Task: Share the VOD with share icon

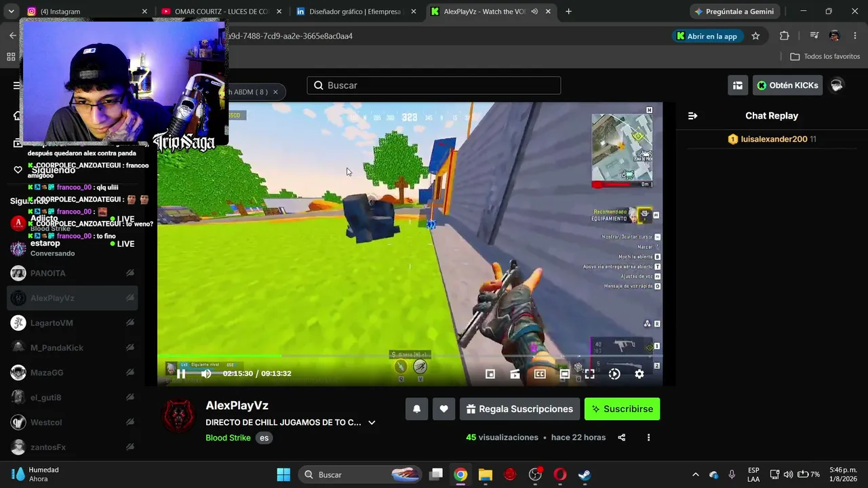Action: point(621,437)
